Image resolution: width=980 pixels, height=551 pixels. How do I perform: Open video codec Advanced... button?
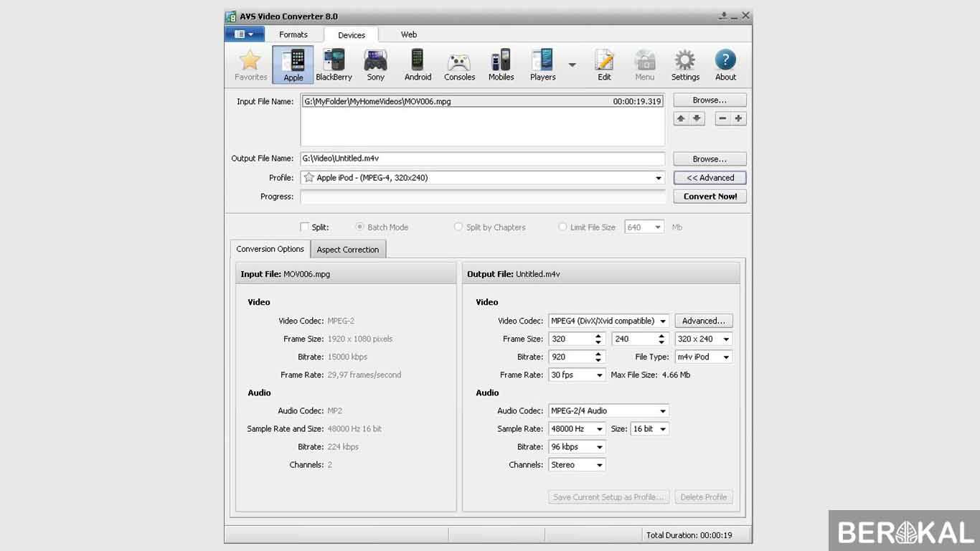pyautogui.click(x=704, y=321)
